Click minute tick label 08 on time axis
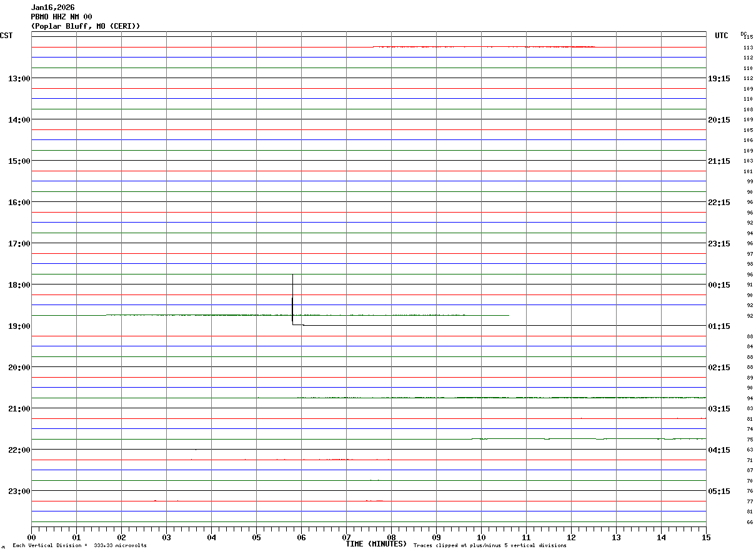Image resolution: width=756 pixels, height=554 pixels. [x=391, y=537]
